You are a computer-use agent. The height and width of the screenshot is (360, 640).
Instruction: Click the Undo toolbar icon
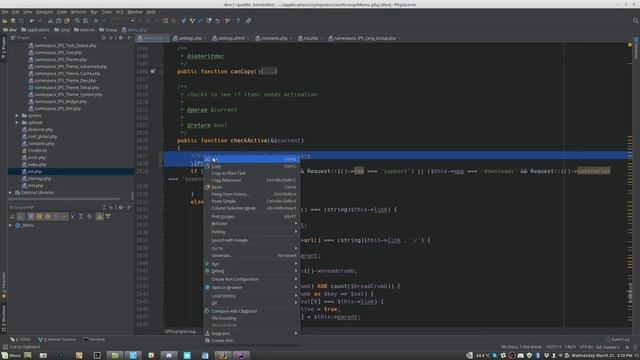tap(31, 21)
